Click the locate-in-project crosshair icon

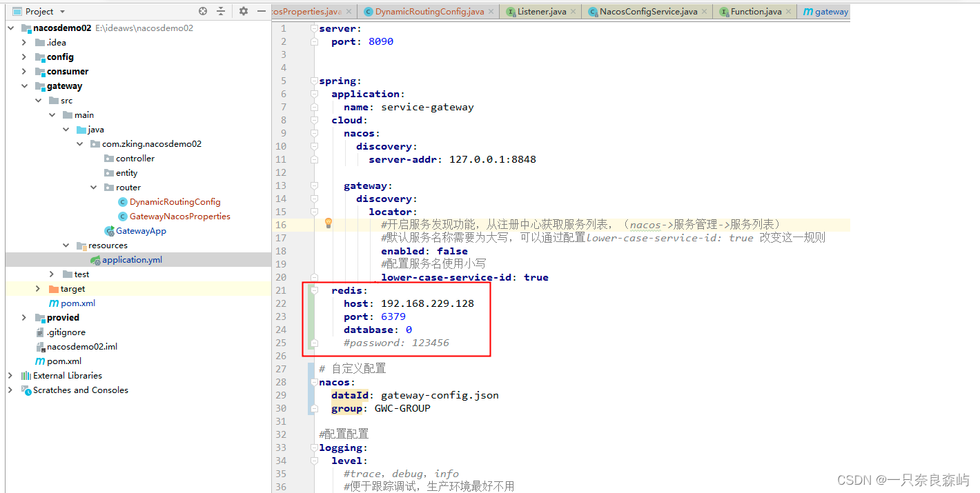tap(203, 11)
